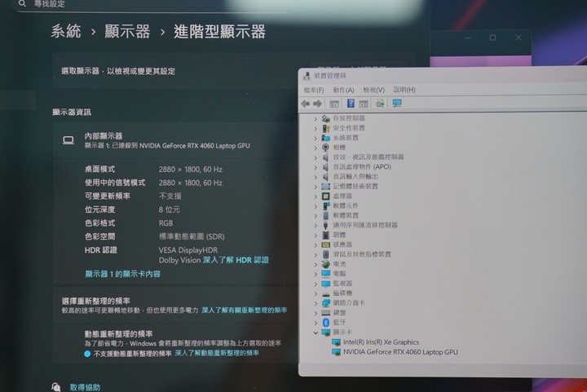Click the 藍牙 Bluetooth icon
587x392 pixels.
[325, 323]
